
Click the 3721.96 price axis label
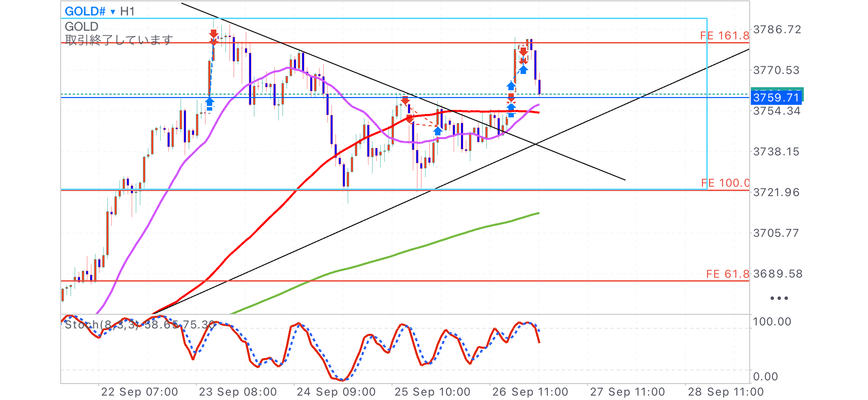tap(776, 192)
